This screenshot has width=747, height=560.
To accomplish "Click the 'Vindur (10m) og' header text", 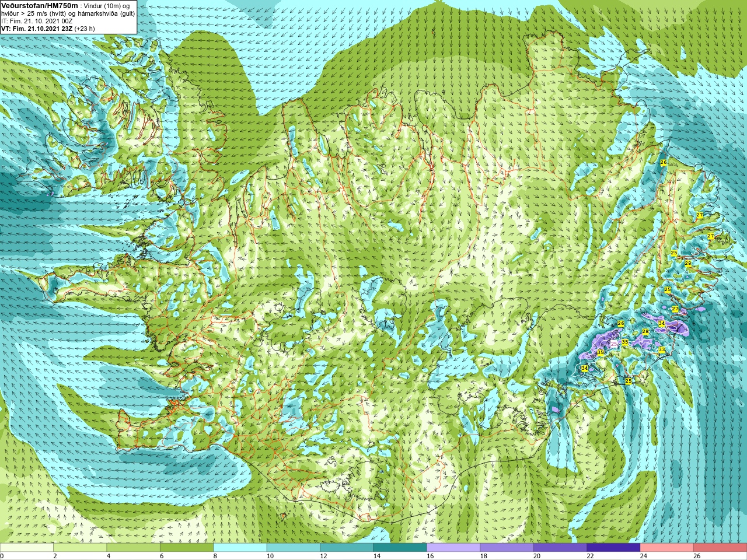I will (x=107, y=6).
